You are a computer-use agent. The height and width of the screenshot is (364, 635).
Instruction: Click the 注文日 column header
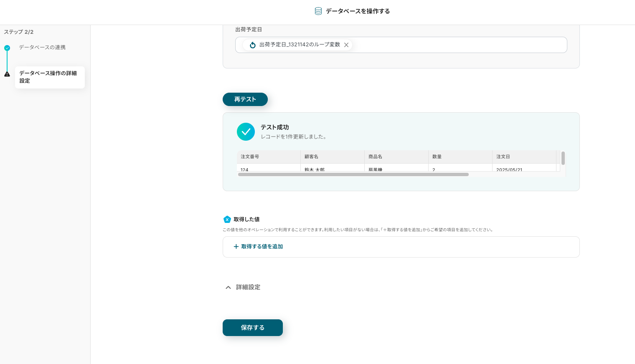click(x=503, y=157)
